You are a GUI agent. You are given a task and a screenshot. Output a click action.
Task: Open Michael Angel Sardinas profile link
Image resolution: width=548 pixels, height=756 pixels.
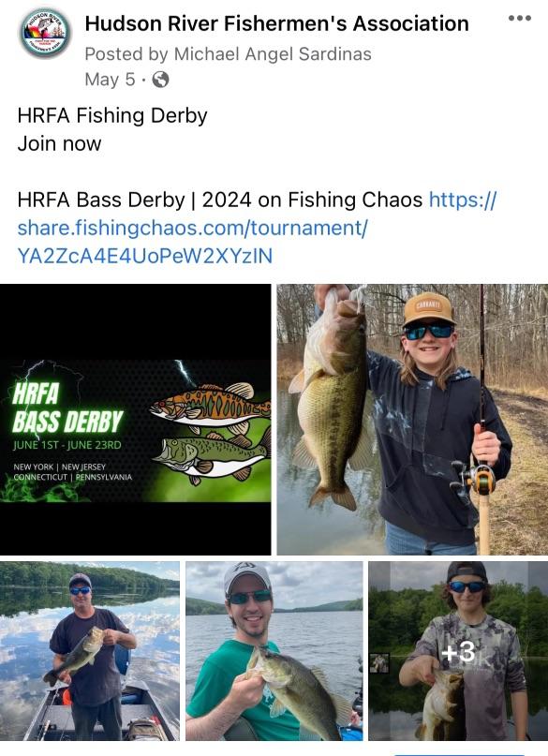273,54
